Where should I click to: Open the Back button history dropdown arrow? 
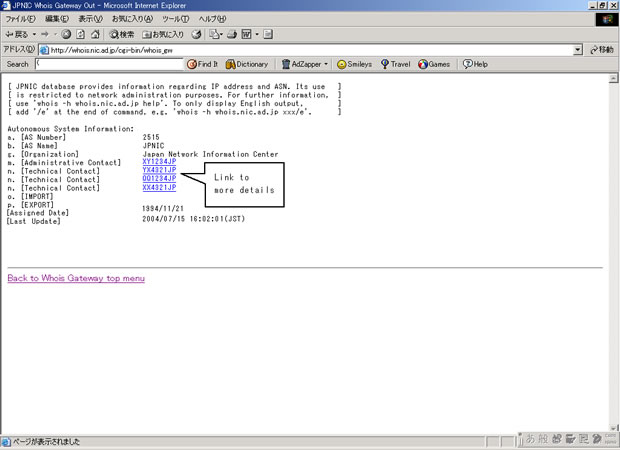34,34
